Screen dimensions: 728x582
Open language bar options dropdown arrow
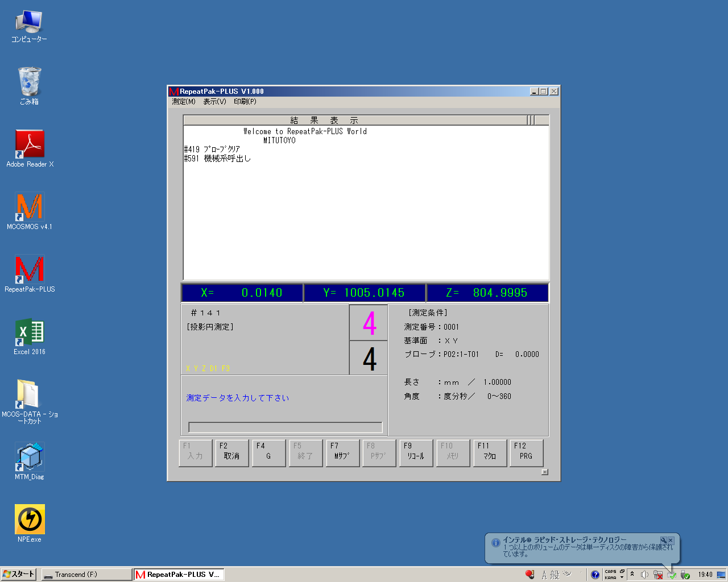[622, 577]
